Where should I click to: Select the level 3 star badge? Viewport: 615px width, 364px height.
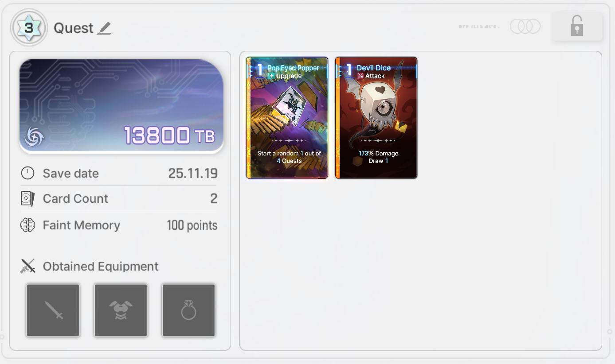pyautogui.click(x=29, y=28)
